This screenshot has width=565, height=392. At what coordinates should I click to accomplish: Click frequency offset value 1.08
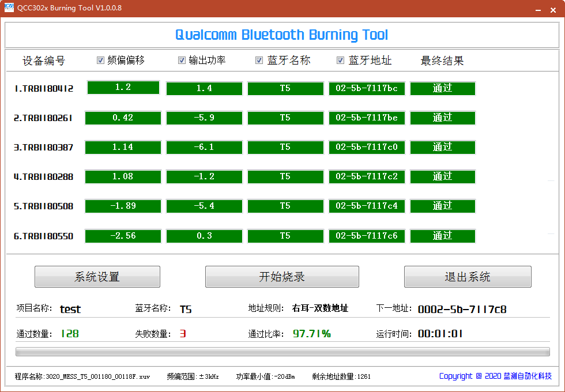[x=123, y=177]
